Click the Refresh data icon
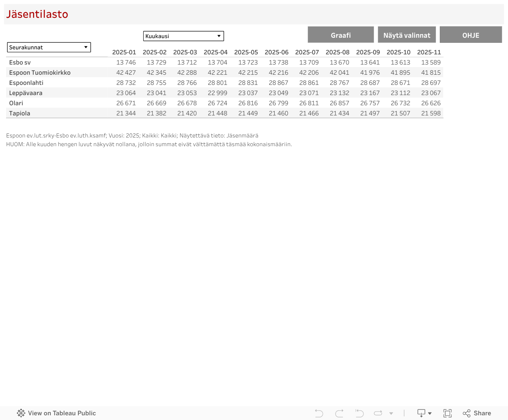The width and height of the screenshot is (508, 420). [x=378, y=413]
